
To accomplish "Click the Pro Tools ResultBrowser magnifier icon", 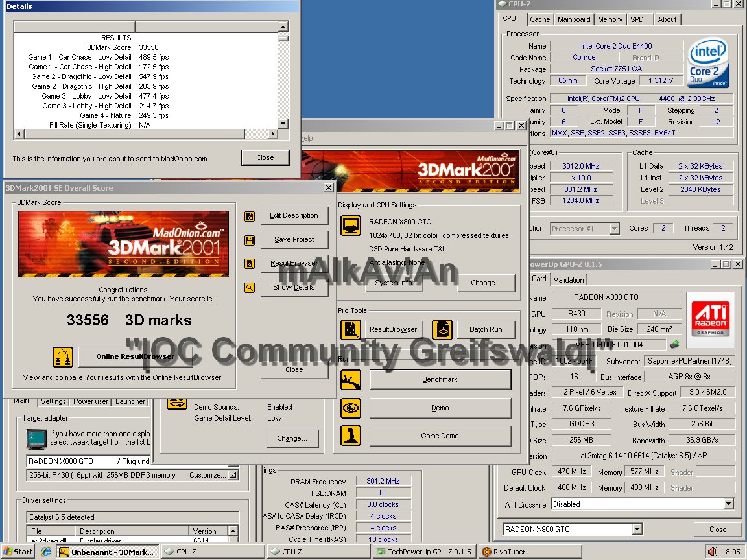I will [351, 329].
